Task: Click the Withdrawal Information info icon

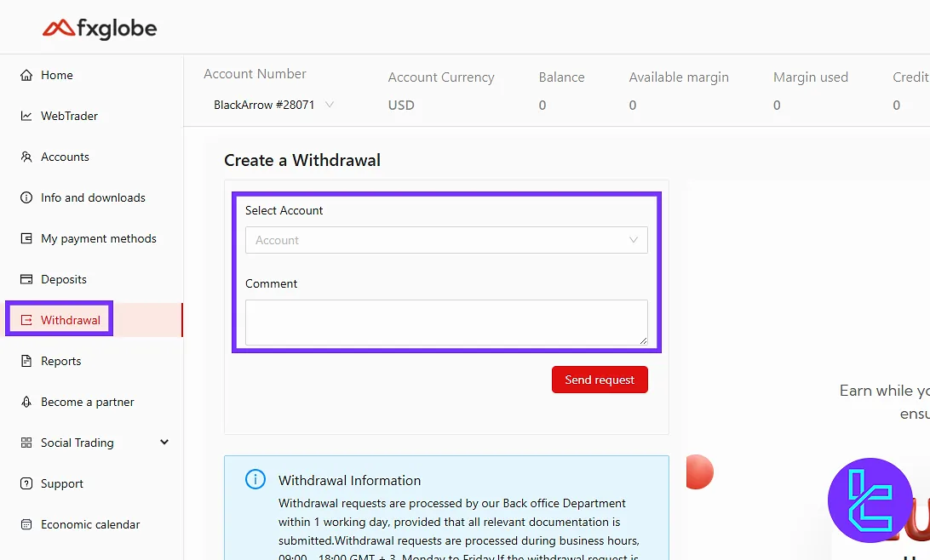Action: point(255,480)
